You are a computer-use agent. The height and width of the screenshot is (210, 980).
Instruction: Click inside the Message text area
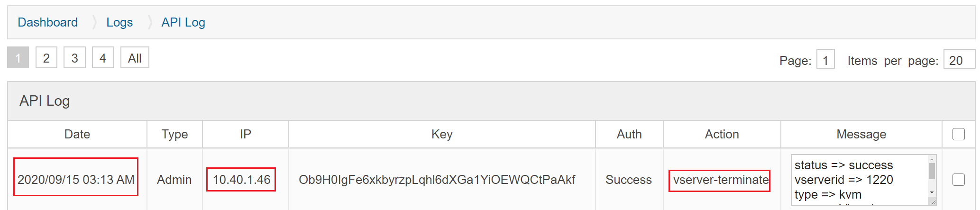858,180
